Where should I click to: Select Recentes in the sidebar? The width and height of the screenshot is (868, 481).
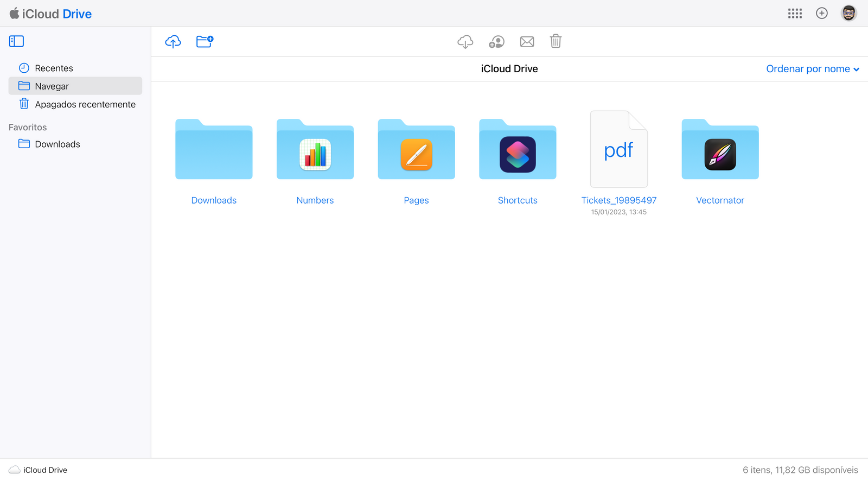pos(54,68)
